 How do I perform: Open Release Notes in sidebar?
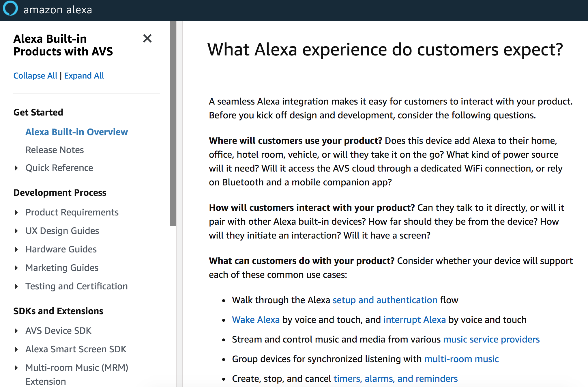(55, 150)
